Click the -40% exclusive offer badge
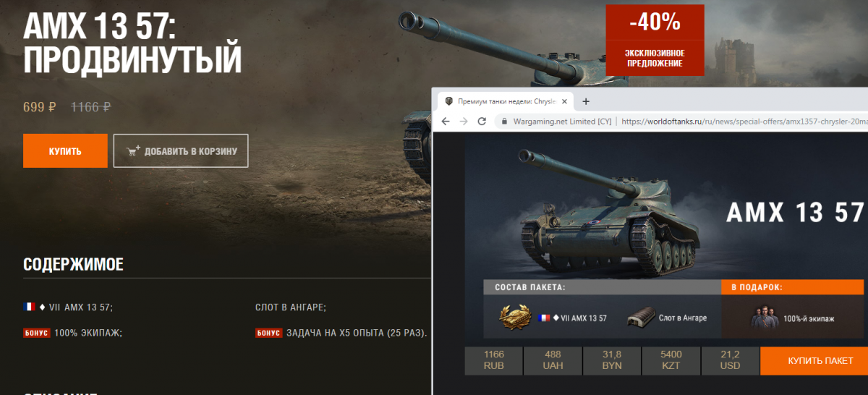The width and height of the screenshot is (868, 395). point(655,40)
